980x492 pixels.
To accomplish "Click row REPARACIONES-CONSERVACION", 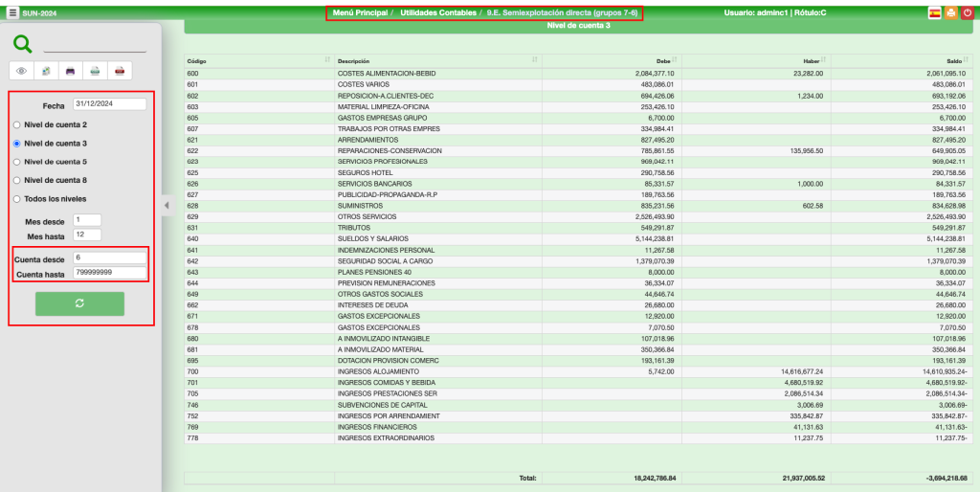I will click(x=579, y=150).
